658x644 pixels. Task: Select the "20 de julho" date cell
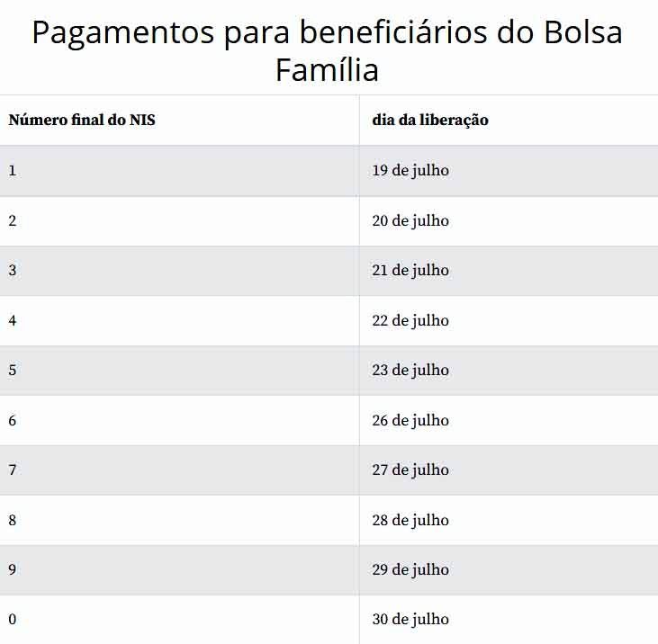coord(410,220)
